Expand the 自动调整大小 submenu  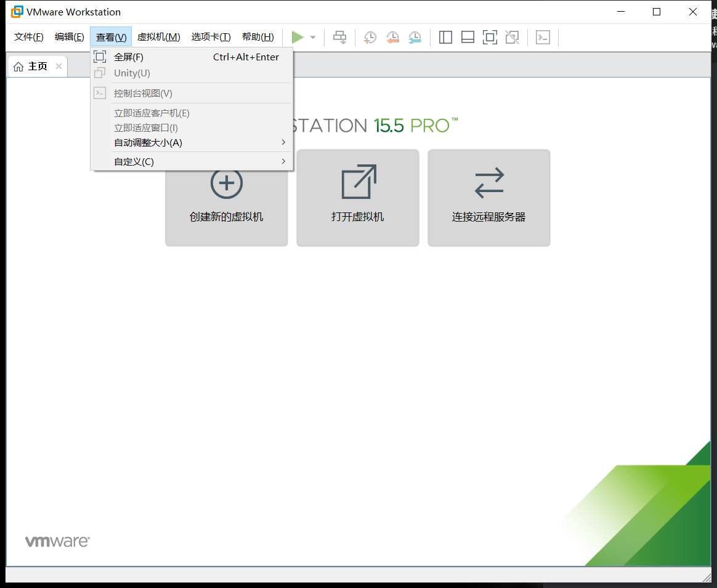click(x=147, y=142)
